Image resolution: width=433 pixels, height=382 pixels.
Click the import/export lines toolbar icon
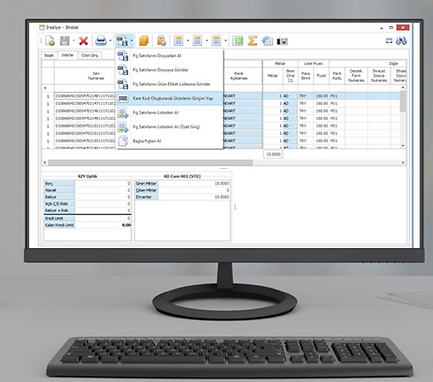122,41
